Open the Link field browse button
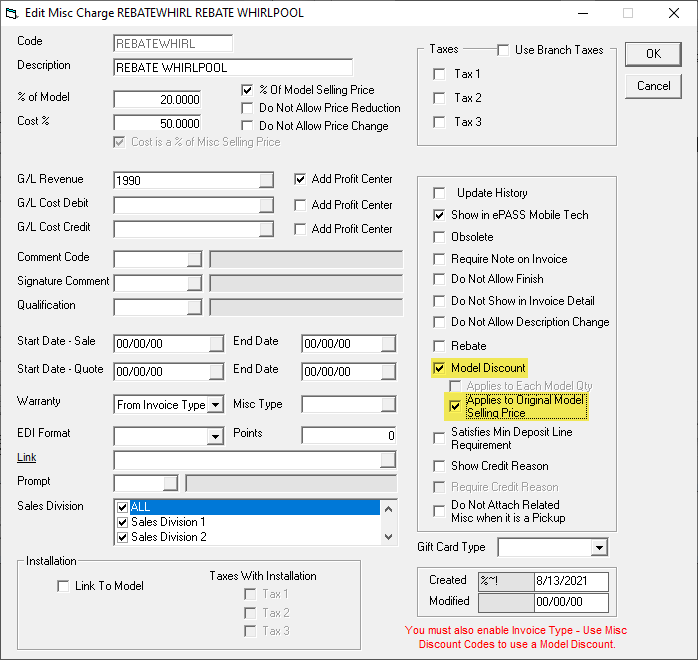Image resolution: width=698 pixels, height=660 pixels. click(x=388, y=460)
